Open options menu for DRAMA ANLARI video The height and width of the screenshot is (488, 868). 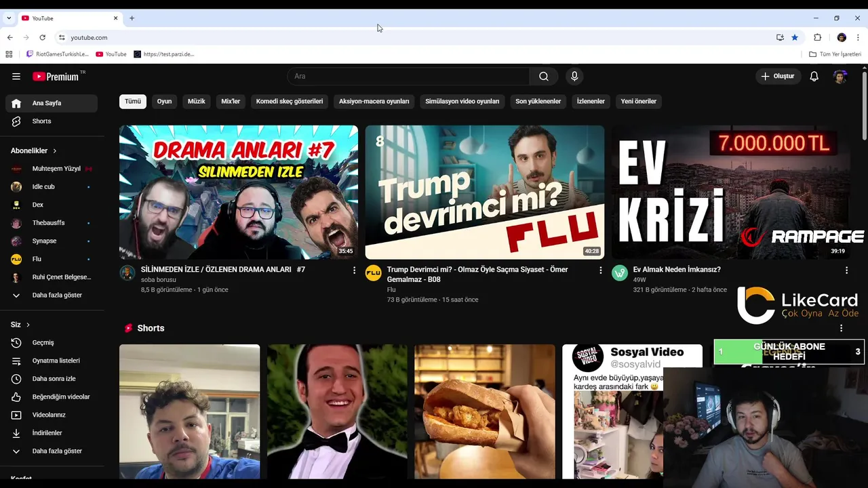pos(354,270)
